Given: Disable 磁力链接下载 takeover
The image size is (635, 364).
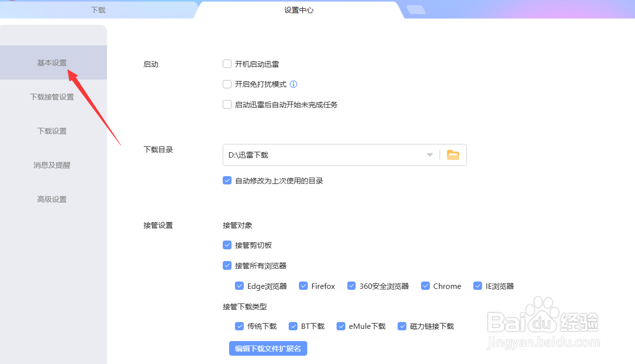Looking at the screenshot, I should [x=402, y=326].
